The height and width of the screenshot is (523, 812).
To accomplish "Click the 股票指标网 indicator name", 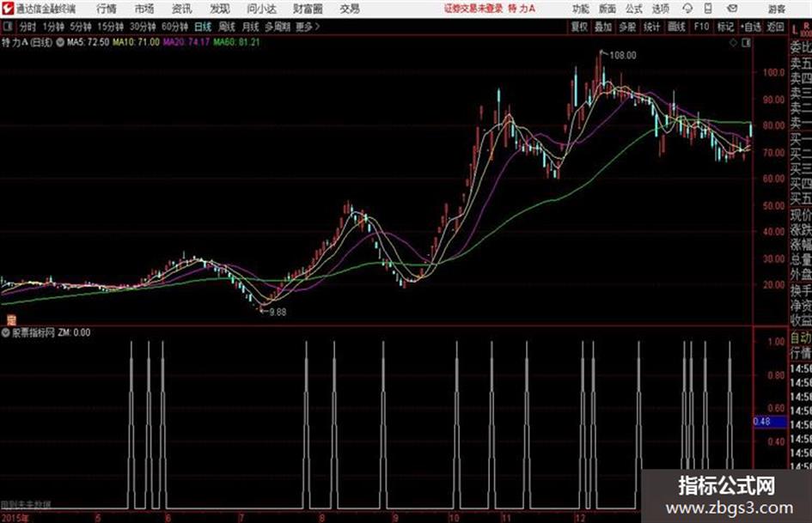I will pyautogui.click(x=34, y=332).
